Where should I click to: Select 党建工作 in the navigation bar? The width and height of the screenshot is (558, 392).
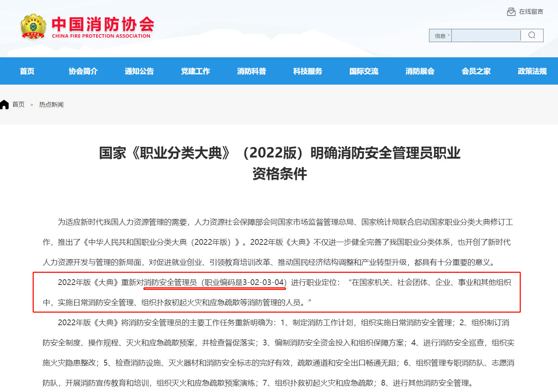click(x=195, y=71)
